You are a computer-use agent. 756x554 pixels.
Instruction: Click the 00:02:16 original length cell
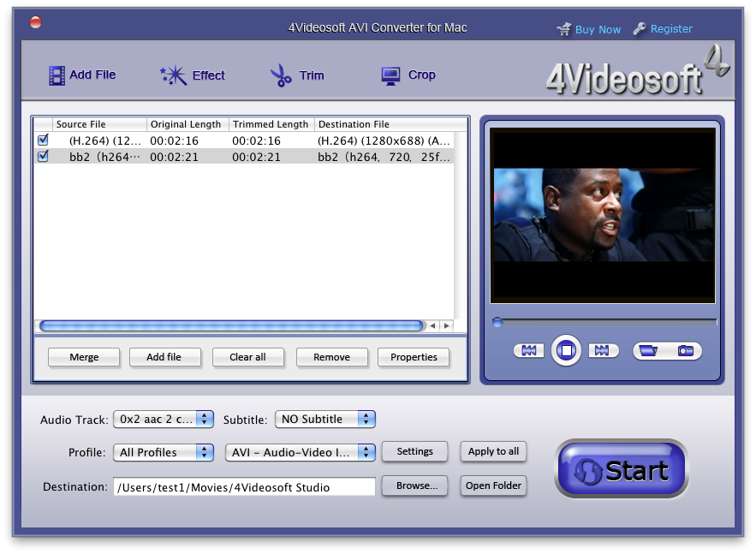[174, 140]
